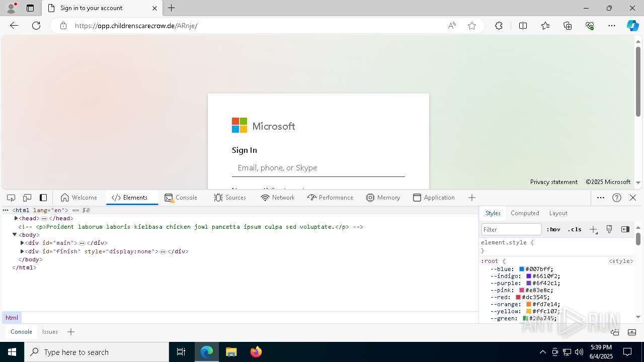The image size is (644, 362).
Task: Click the address bar URL
Action: (136, 26)
